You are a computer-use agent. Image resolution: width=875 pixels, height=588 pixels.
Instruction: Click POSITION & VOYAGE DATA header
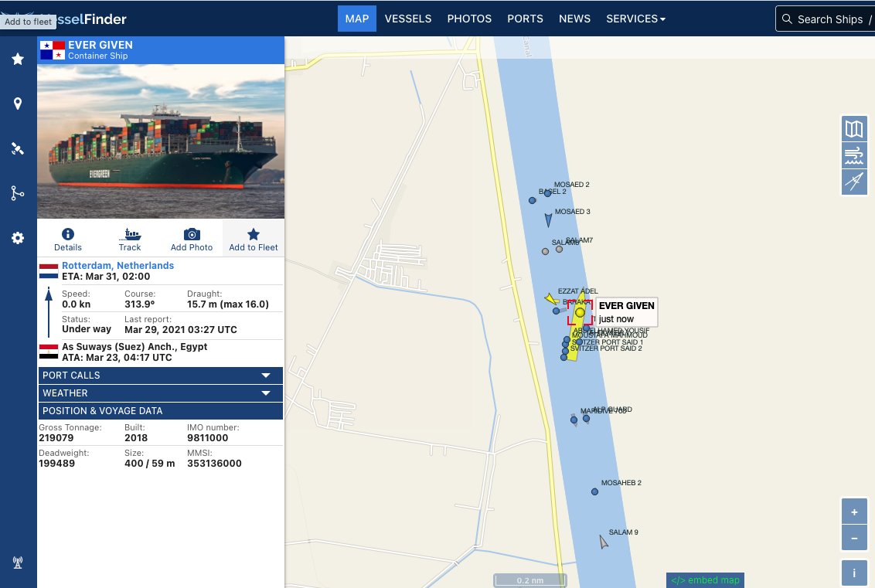point(161,411)
